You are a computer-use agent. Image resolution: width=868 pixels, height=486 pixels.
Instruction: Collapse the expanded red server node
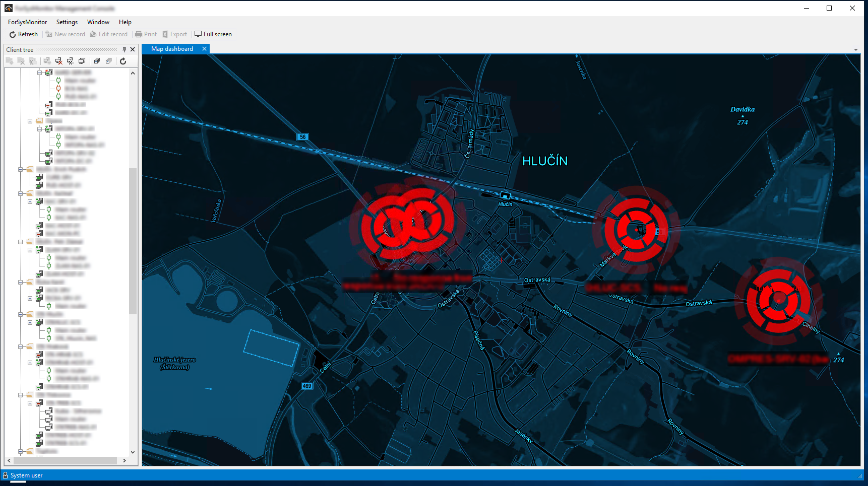point(30,403)
